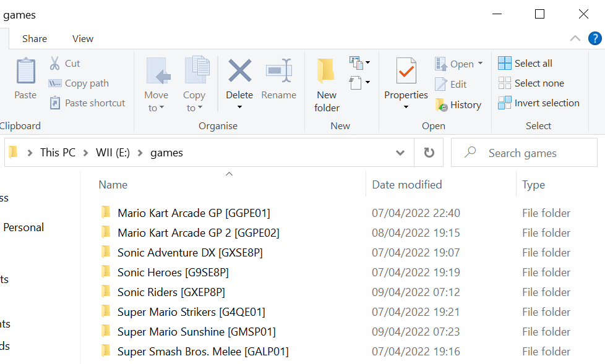Expand the Easy access dropdown arrow

367,82
